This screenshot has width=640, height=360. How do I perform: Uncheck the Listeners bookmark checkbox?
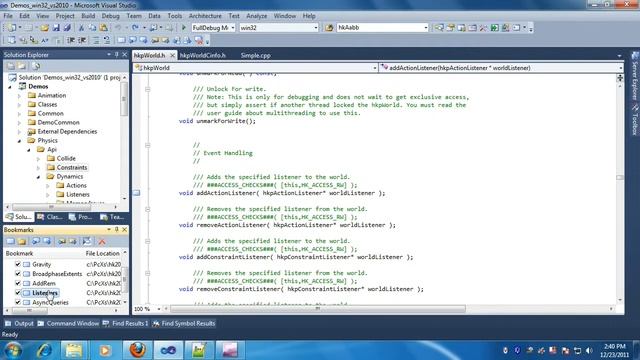point(18,293)
